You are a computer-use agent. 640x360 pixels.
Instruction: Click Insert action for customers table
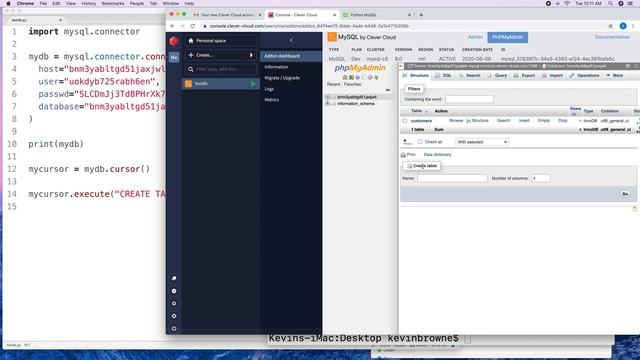[x=524, y=121]
